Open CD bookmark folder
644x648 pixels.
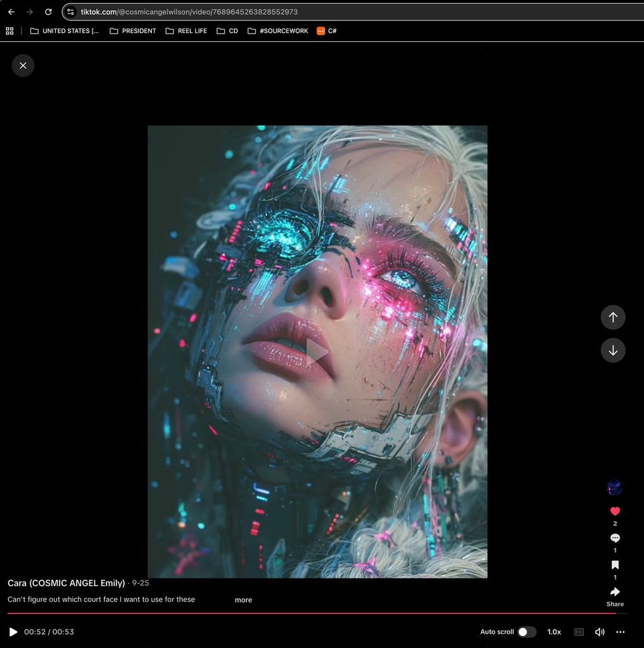coord(227,31)
